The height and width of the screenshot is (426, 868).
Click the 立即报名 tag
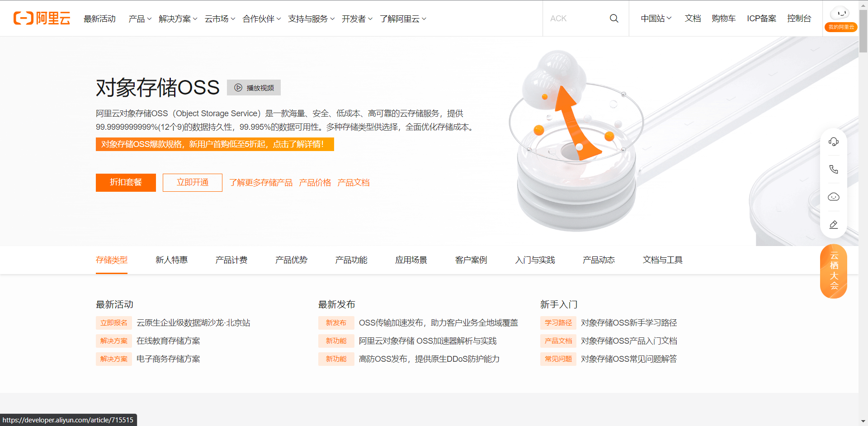[114, 323]
